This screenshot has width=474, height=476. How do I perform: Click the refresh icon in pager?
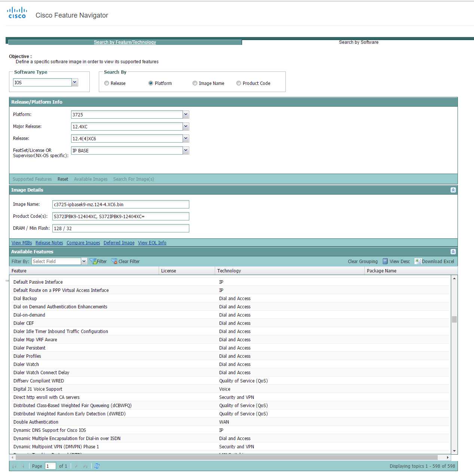tap(97, 466)
